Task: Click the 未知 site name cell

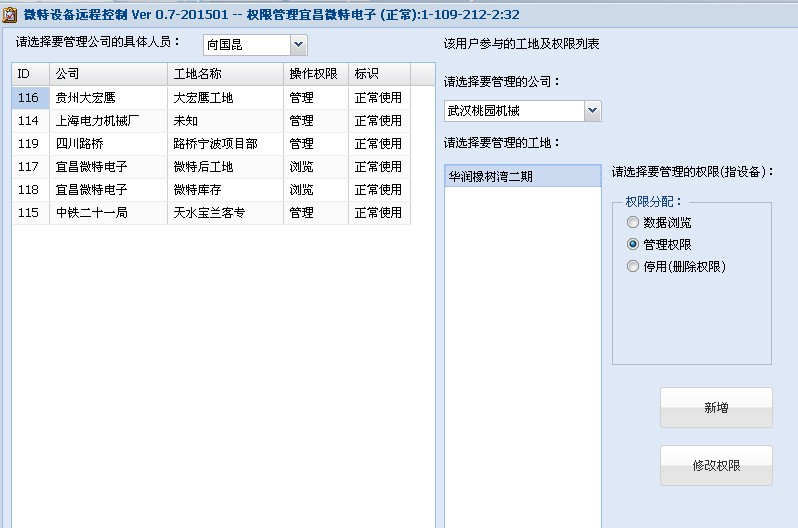Action: [x=225, y=121]
